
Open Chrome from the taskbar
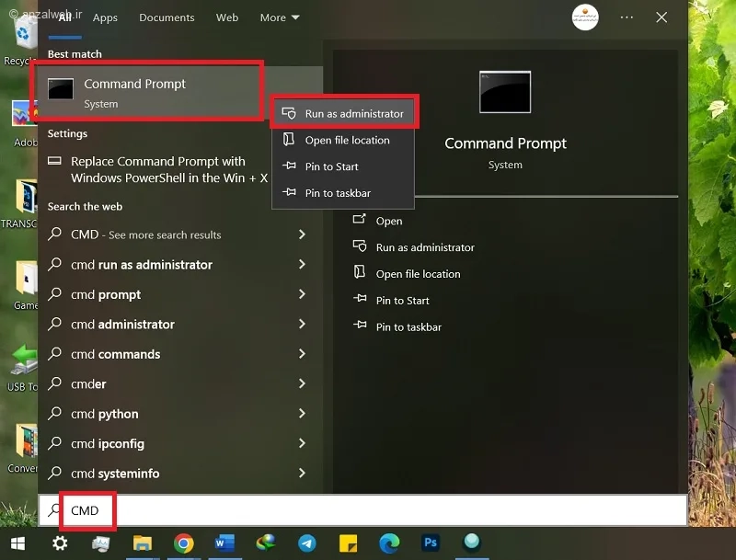pos(183,543)
